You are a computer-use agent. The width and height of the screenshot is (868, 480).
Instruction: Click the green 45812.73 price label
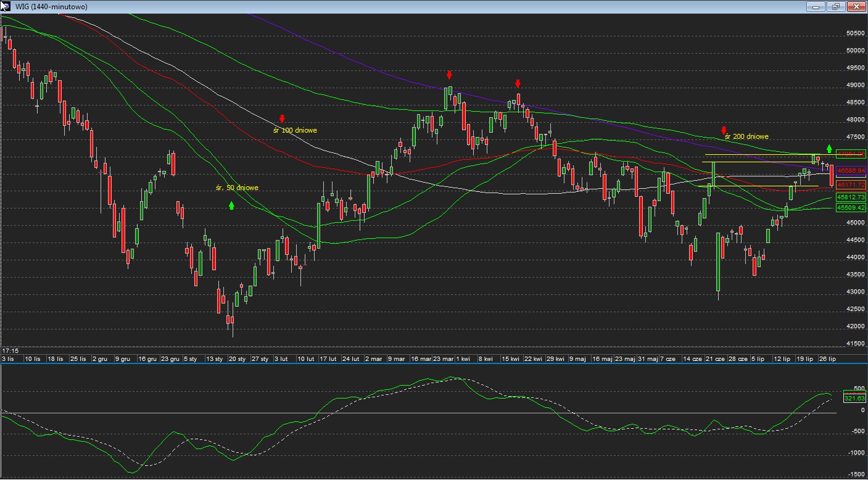click(x=851, y=197)
